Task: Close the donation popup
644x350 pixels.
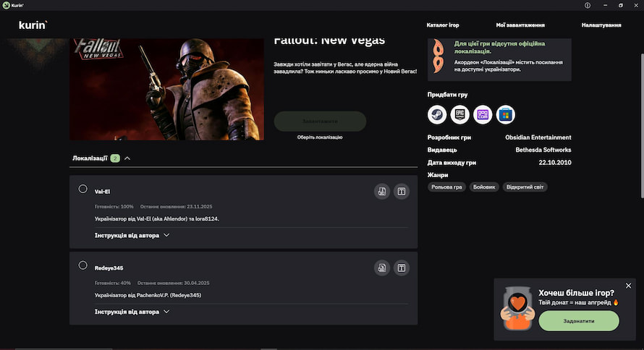Action: tap(628, 286)
